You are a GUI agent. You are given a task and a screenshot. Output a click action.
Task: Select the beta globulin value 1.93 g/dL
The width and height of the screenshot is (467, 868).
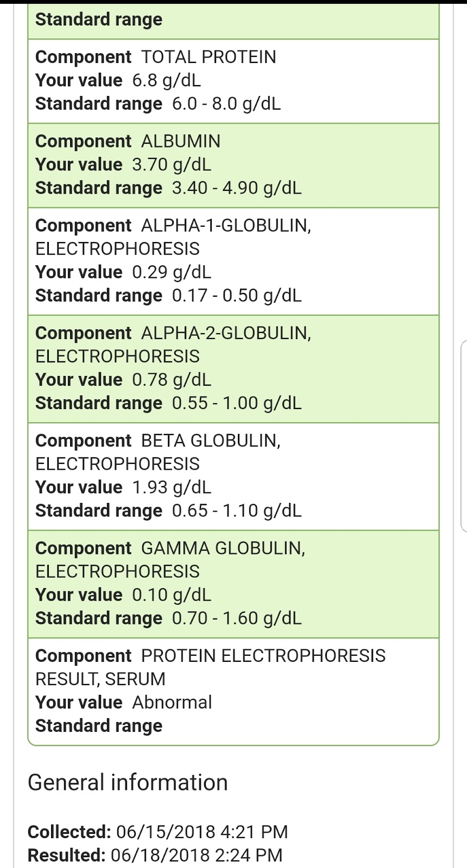(172, 487)
